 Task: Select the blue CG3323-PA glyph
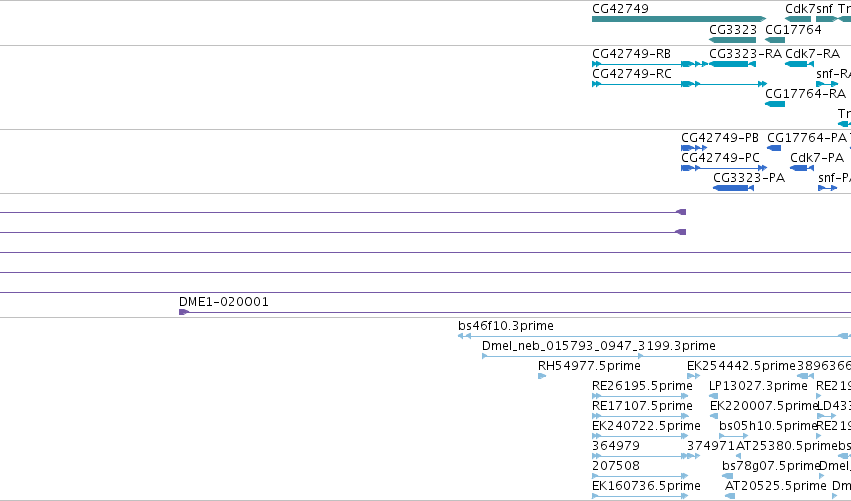733,188
